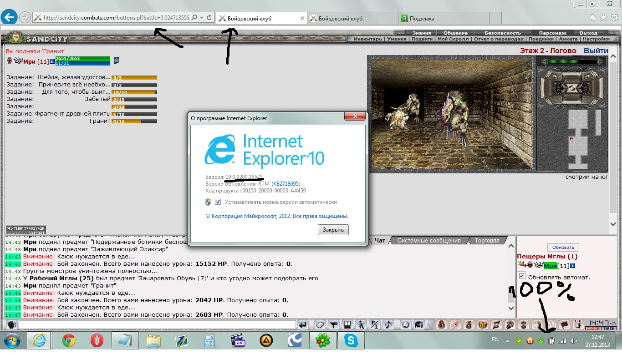Toggle the 'Обновлять автомат.' checkbox
The image size is (622, 364).
[522, 276]
